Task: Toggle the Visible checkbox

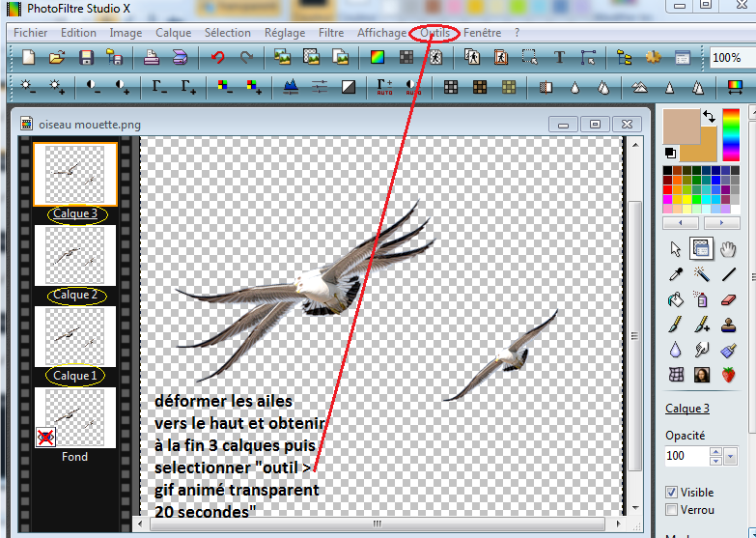Action: point(671,493)
